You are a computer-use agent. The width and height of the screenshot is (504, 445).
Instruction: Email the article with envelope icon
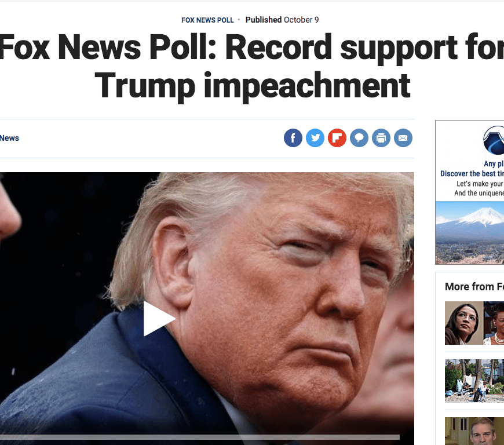point(403,138)
